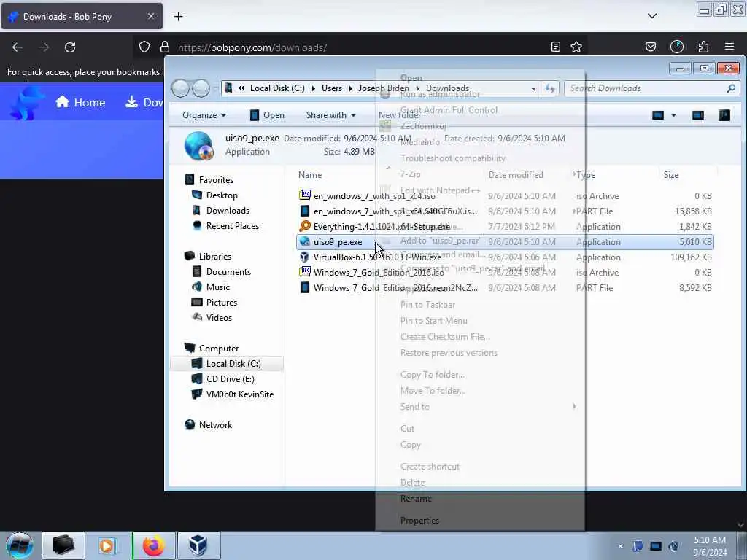Image resolution: width=747 pixels, height=560 pixels.
Task: Expand the Share with dropdown
Action: [330, 115]
